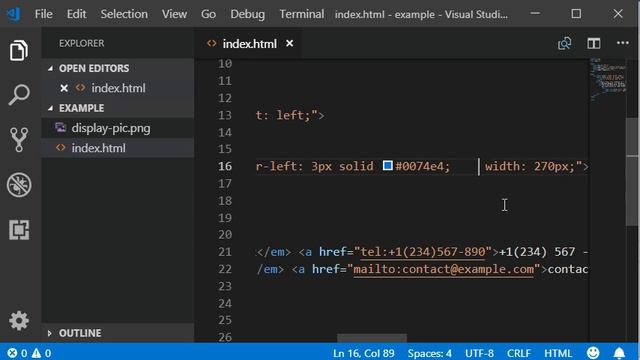Click line number 16 in gutter
640x360 pixels.
pos(225,167)
